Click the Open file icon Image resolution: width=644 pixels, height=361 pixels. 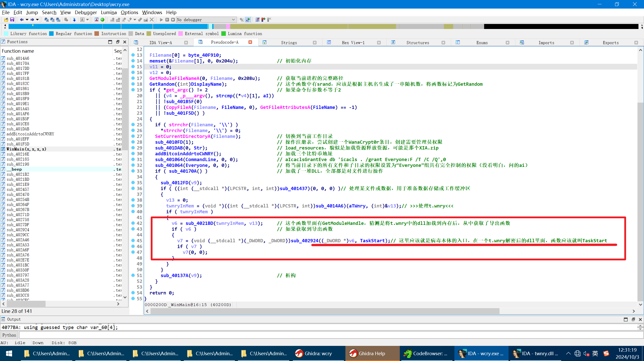pyautogui.click(x=6, y=20)
